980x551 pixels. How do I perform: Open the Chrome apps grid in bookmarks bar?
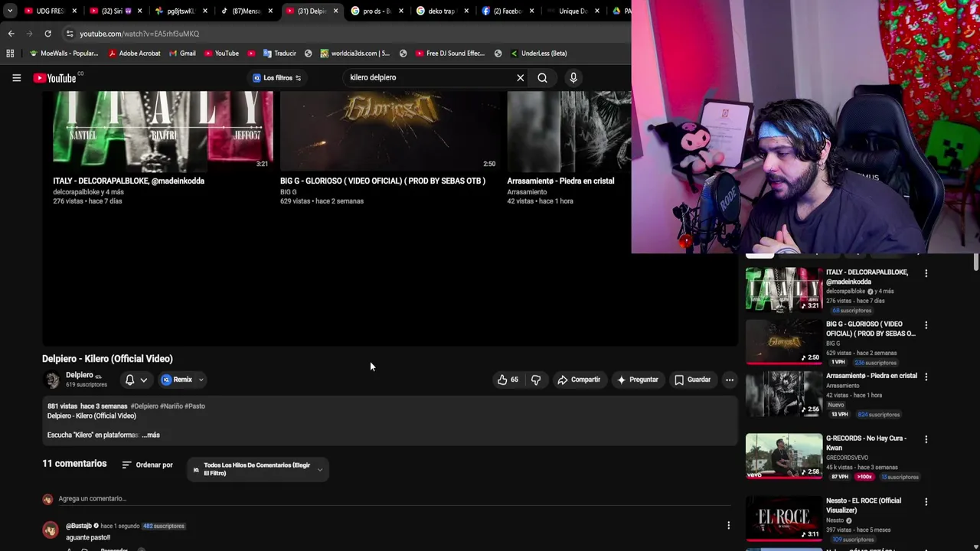coord(10,54)
